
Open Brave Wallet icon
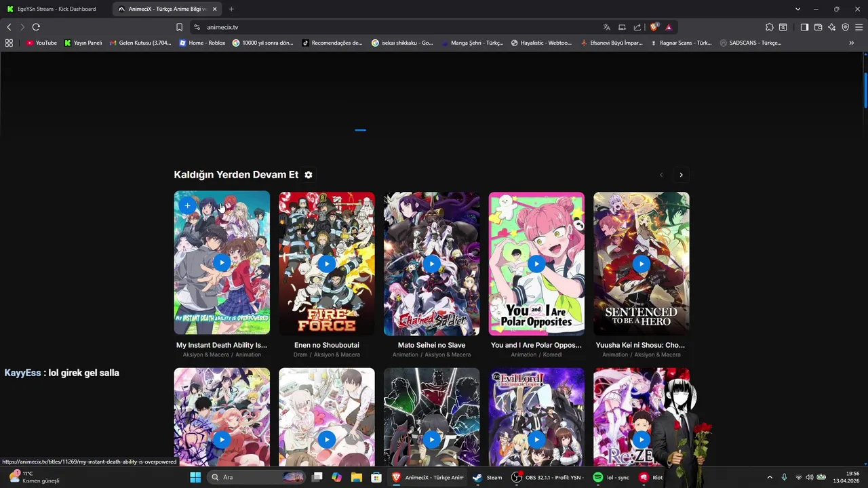(x=818, y=27)
